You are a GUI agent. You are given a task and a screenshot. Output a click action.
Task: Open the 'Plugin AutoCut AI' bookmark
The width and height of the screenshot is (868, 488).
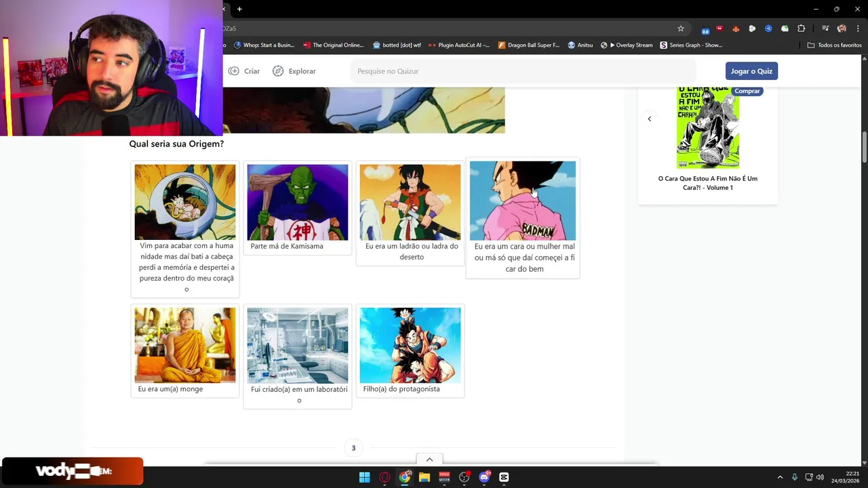459,45
